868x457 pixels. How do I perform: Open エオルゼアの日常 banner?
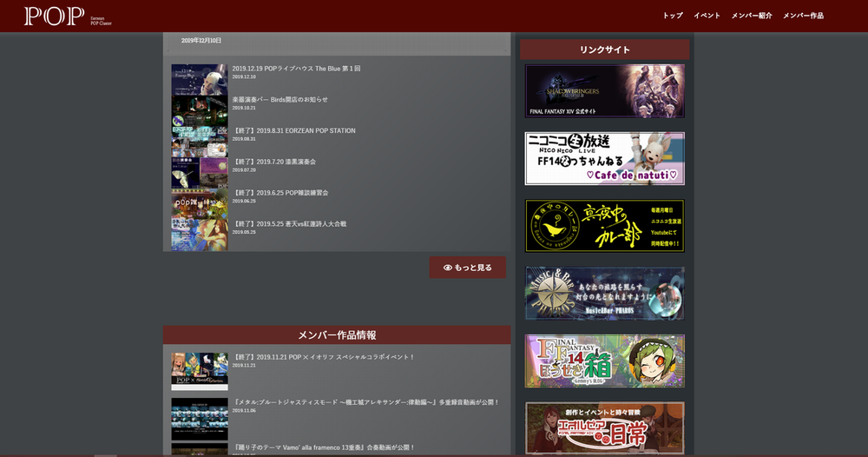point(604,428)
